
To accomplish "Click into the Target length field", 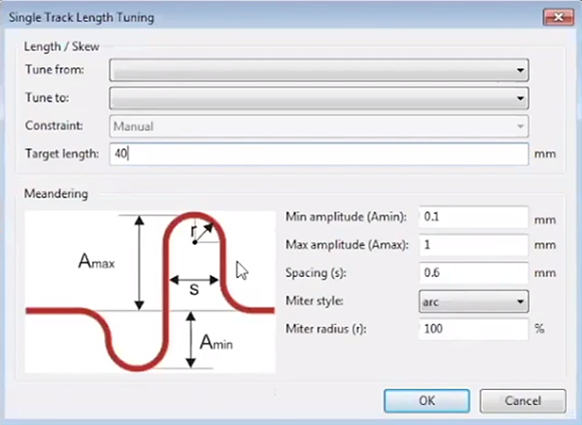I will pos(319,154).
